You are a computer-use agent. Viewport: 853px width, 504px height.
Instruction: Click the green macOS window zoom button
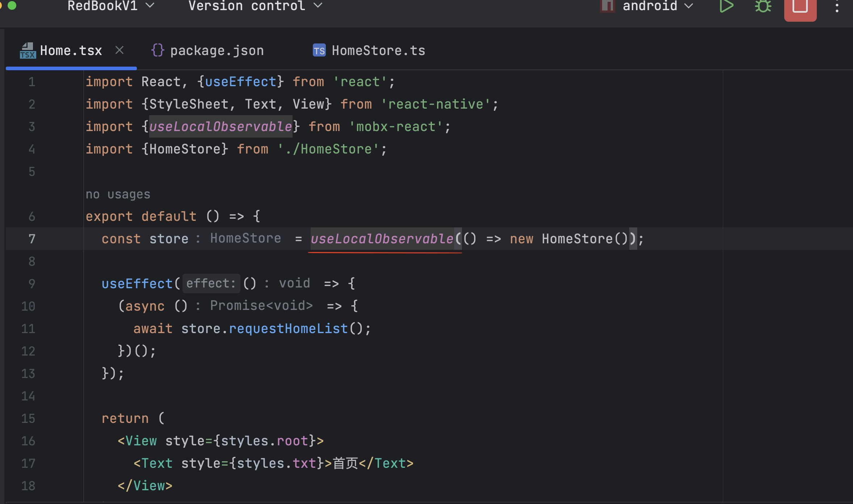pyautogui.click(x=12, y=5)
